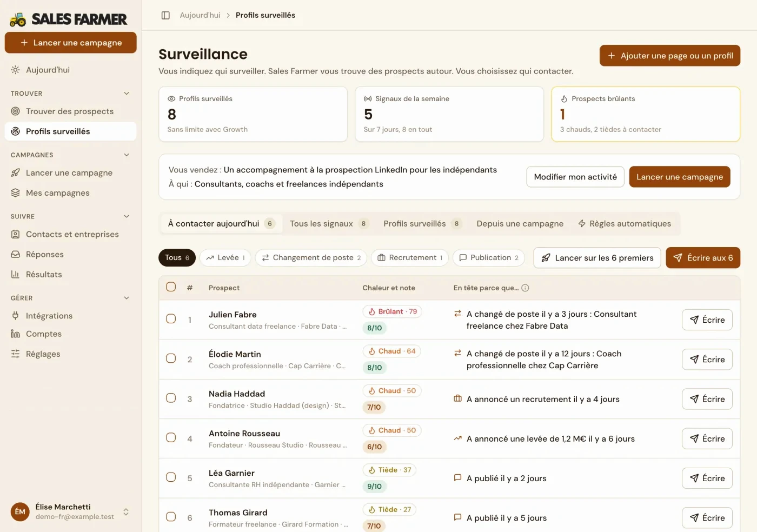Switch to Depuis une campagne tab
Screen dimensions: 757x532
[520, 224]
